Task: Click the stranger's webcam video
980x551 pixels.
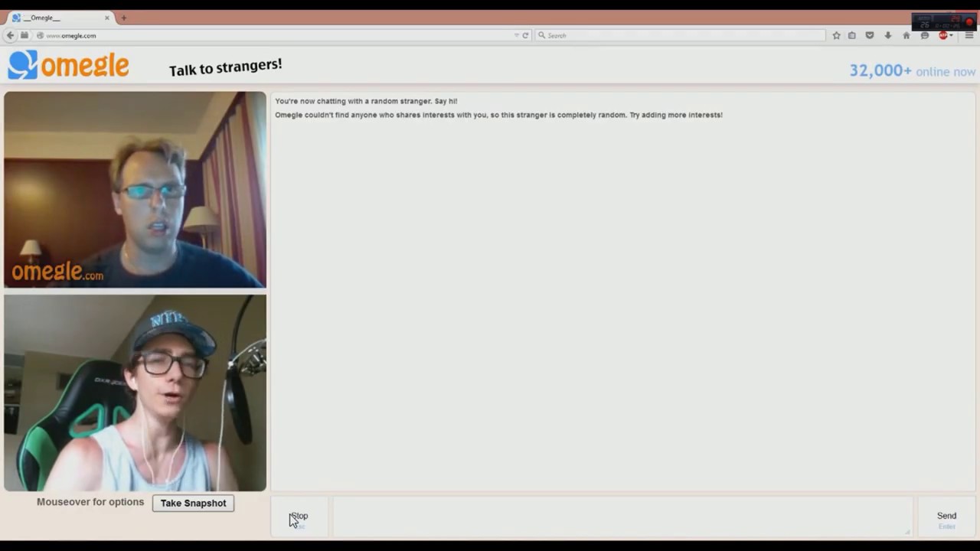Action: [x=135, y=190]
